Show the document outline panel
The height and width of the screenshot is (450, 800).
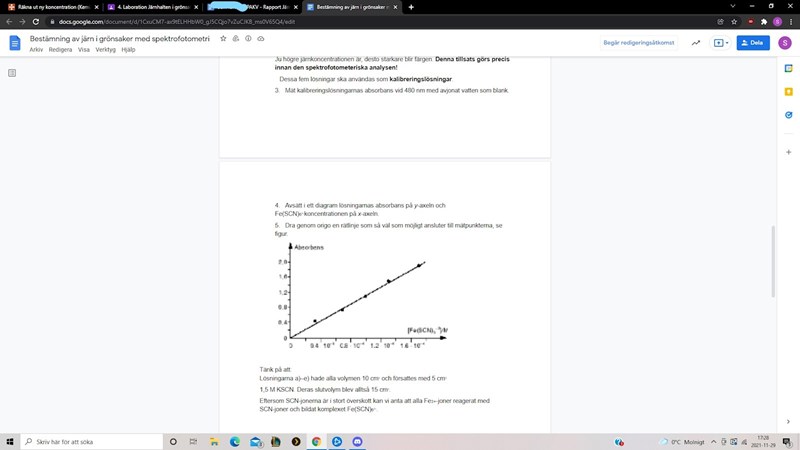click(x=12, y=73)
